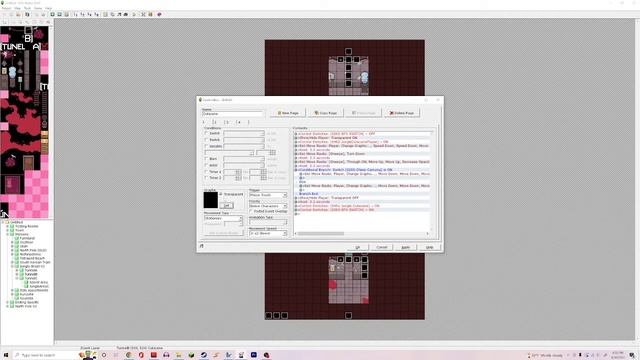
Task: Expand the Ending Specific map node
Action: (7, 302)
